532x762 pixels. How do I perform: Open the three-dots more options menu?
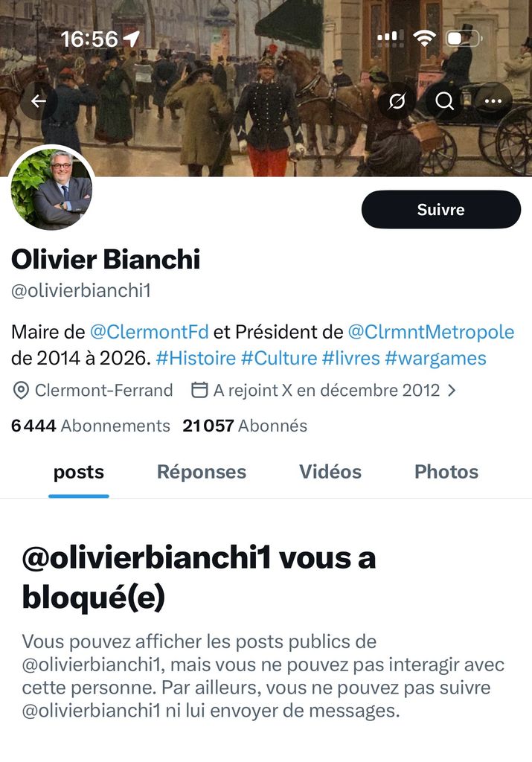coord(493,101)
